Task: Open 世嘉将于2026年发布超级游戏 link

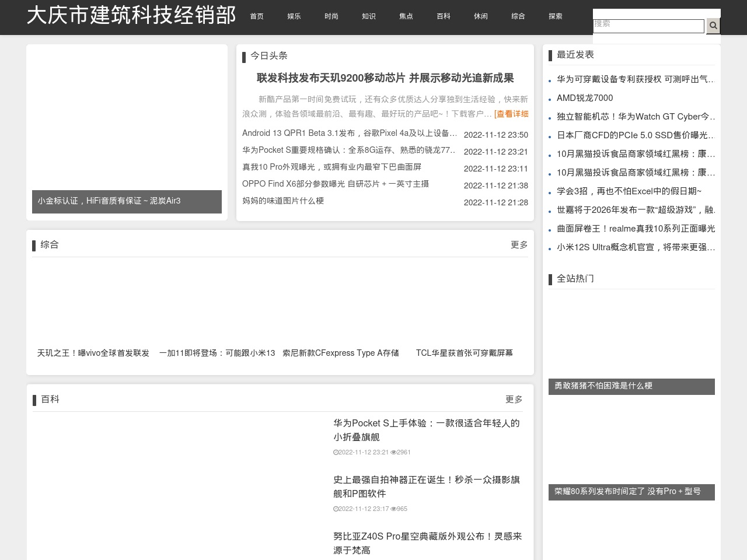Action: point(636,210)
